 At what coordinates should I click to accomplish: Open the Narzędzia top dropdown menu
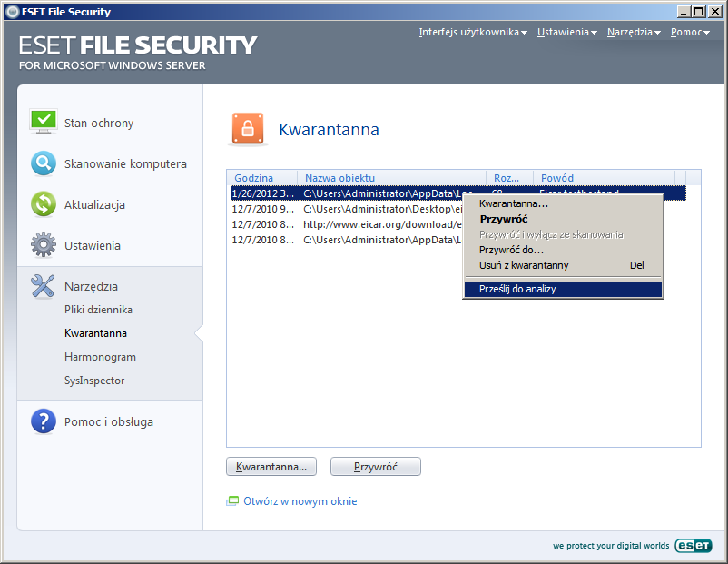(x=634, y=32)
